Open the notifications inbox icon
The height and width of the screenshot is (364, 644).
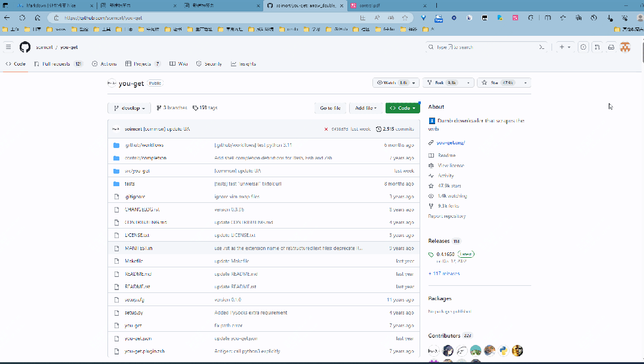[x=611, y=47]
